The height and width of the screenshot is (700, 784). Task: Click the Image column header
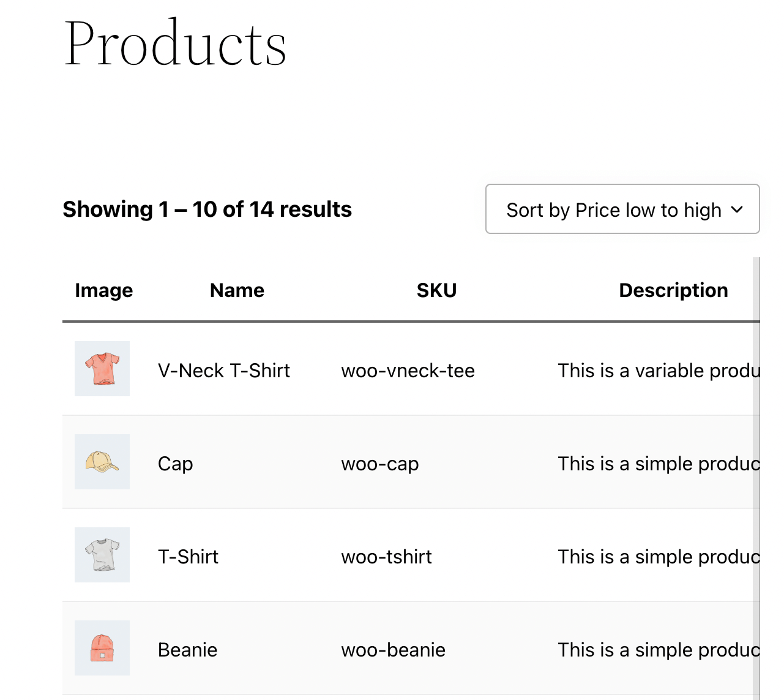click(103, 290)
